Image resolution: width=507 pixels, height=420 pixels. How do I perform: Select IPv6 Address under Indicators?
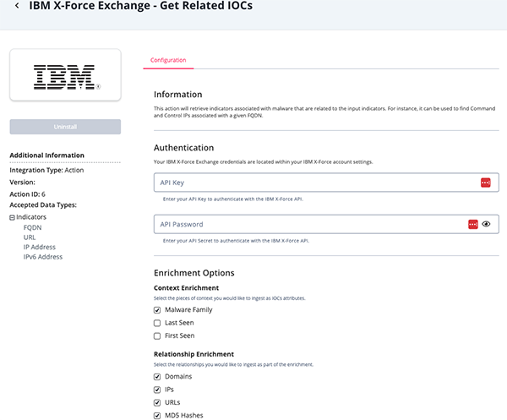pyautogui.click(x=43, y=257)
